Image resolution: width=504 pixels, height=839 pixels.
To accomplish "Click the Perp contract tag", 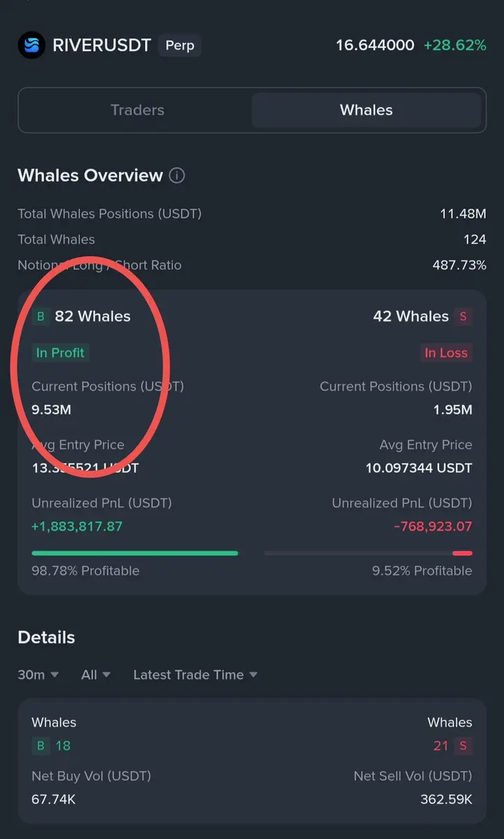I will 180,46.
